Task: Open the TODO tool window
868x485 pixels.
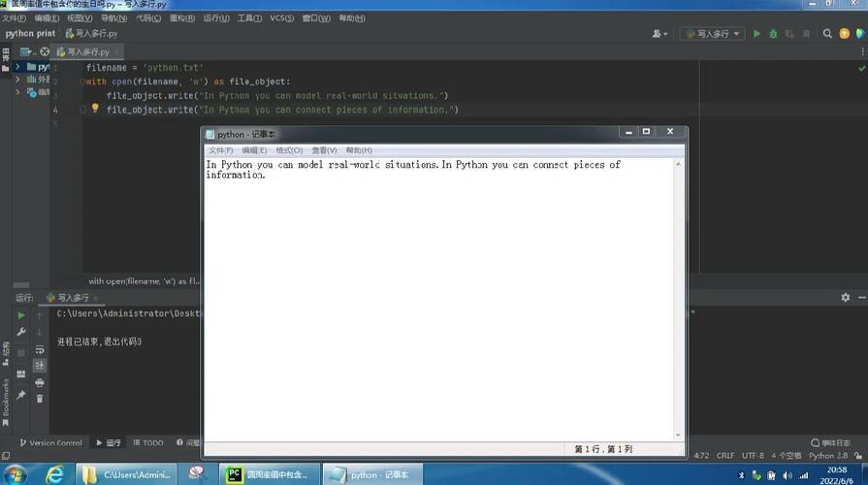Action: pyautogui.click(x=146, y=442)
